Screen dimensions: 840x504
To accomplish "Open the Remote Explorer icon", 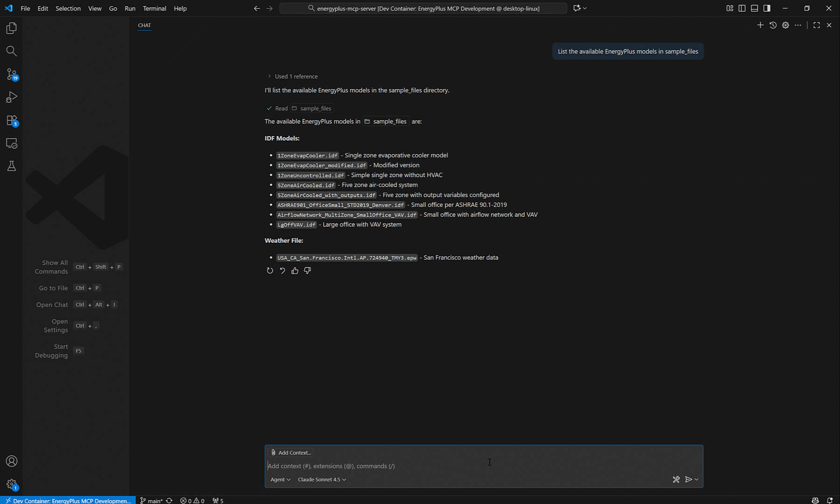I will tap(11, 143).
